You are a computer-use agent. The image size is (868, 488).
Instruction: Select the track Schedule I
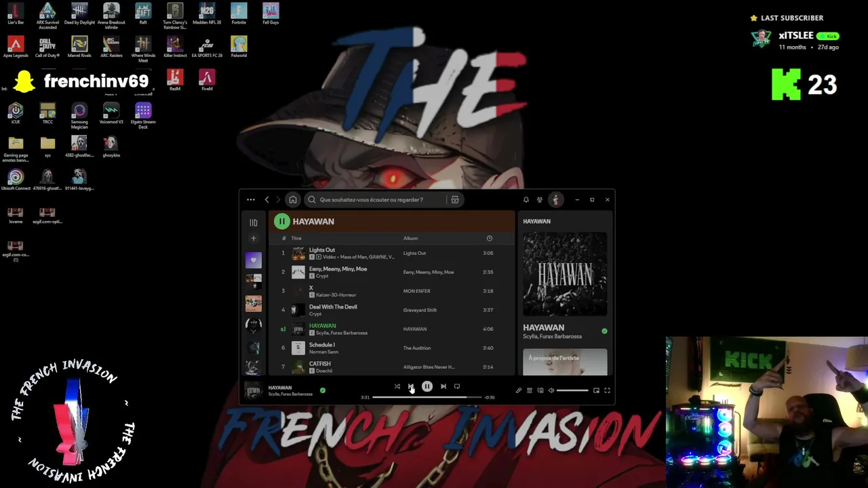(321, 345)
